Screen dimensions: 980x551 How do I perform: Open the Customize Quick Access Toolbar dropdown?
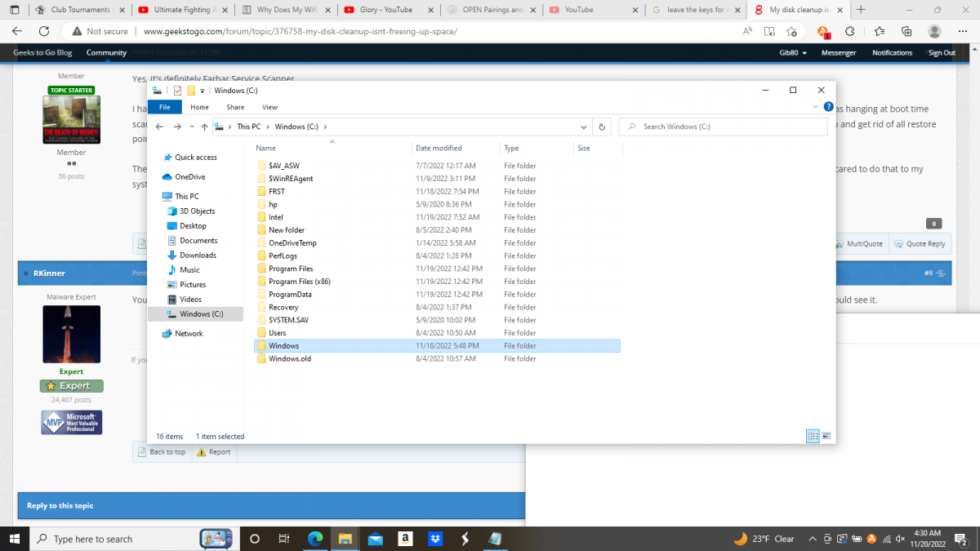pos(202,91)
